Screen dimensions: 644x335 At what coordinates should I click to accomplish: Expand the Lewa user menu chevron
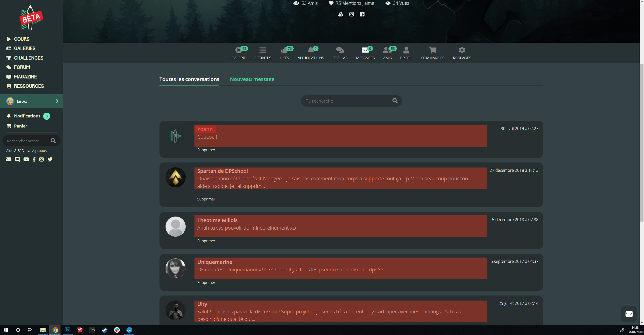click(x=57, y=101)
